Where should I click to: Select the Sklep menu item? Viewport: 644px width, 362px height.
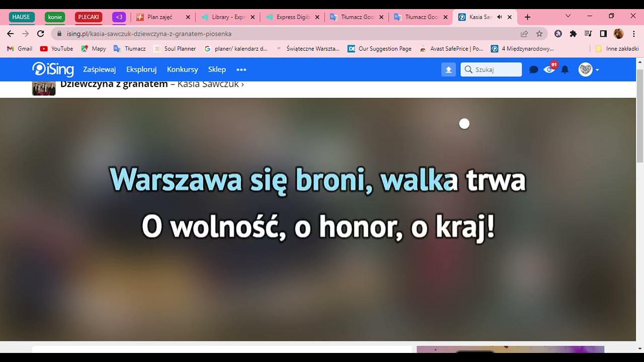click(217, 69)
